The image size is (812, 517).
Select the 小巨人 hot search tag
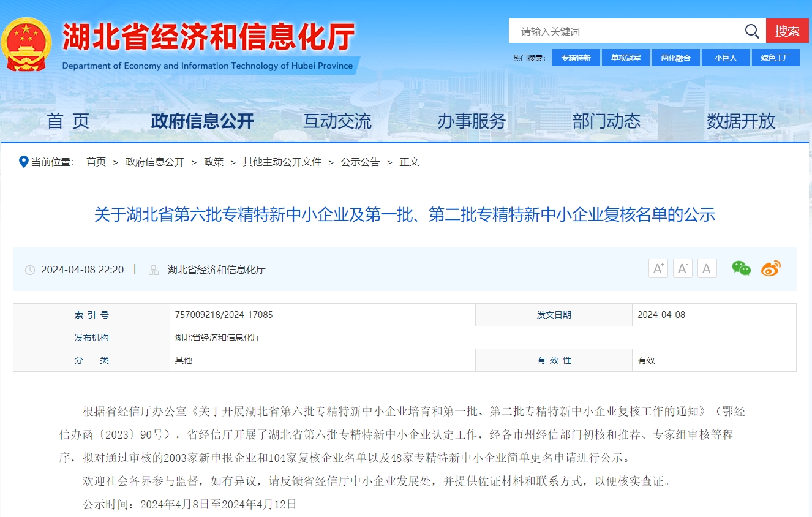[x=725, y=58]
